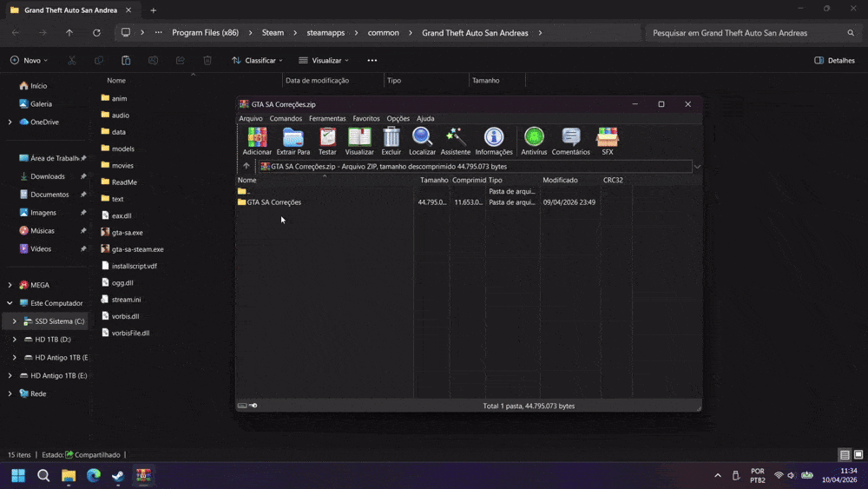The image size is (868, 489).
Task: Click the Extrair Para toolbar icon
Action: [293, 142]
